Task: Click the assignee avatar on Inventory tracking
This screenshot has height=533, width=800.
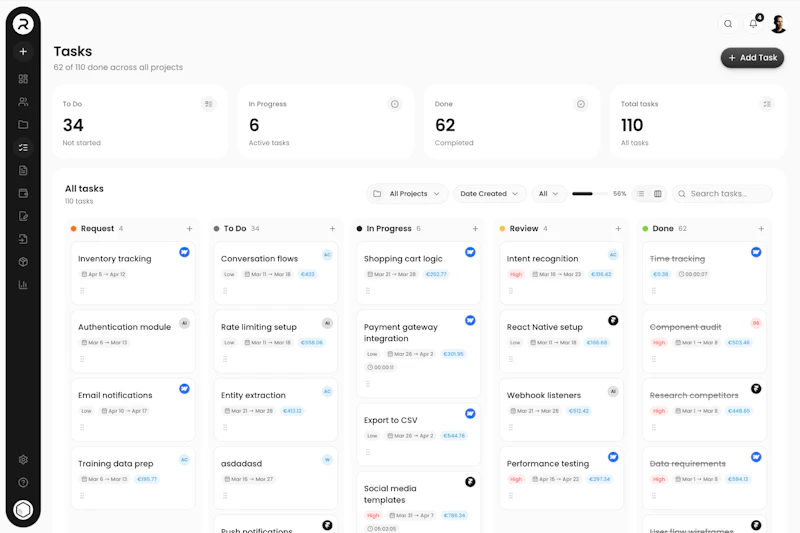Action: pyautogui.click(x=184, y=252)
